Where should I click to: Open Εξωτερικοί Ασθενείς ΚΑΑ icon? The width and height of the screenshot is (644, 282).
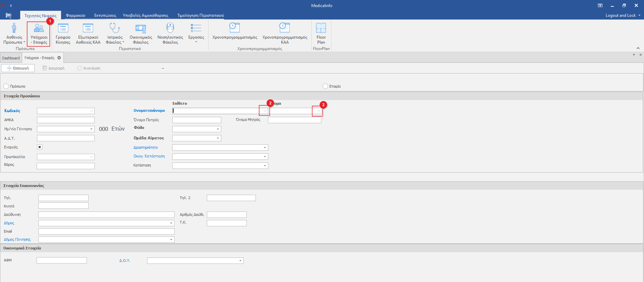[88, 29]
